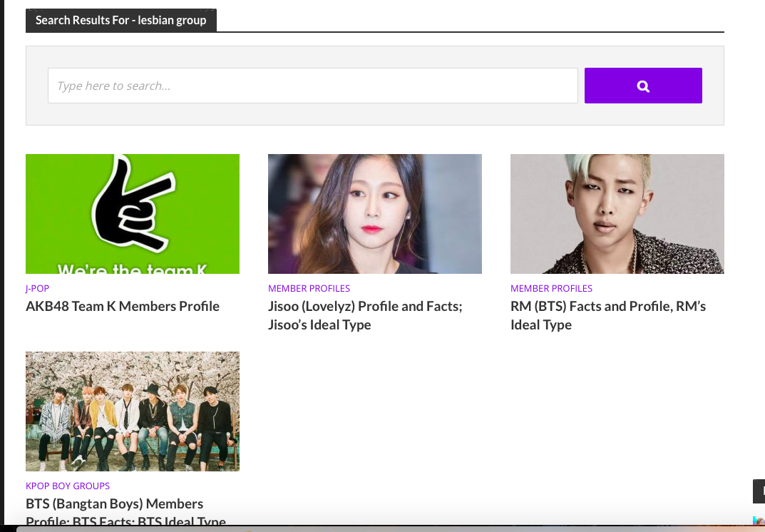765x532 pixels.
Task: Open the AKB48 Team K green thumbnail
Action: (132, 214)
